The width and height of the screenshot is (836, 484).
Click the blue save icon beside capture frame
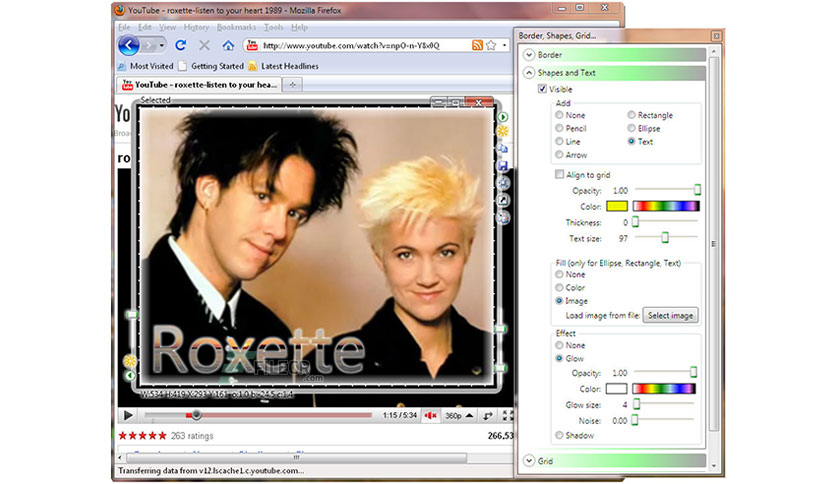[503, 166]
